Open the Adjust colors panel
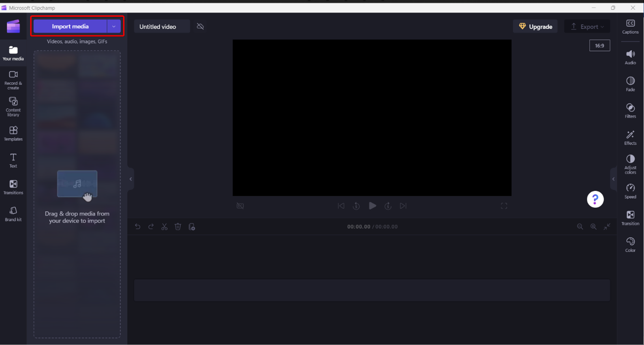Image resolution: width=644 pixels, height=345 pixels. tap(630, 164)
